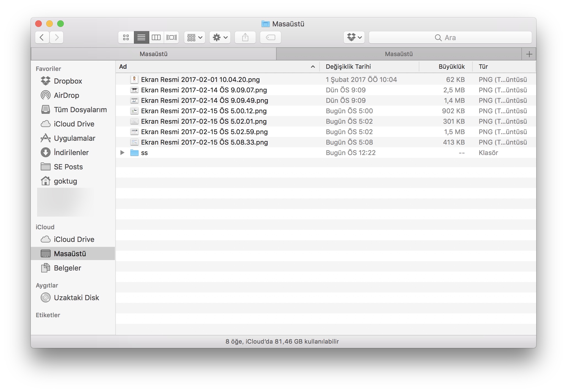Open the Dropbox toolbar dropdown menu
567x392 pixels.
tap(354, 37)
